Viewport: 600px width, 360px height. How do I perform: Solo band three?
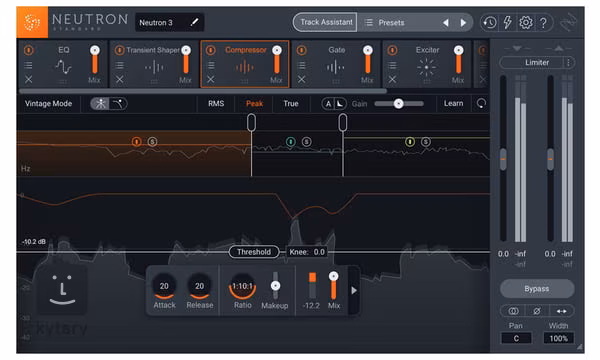(x=426, y=142)
